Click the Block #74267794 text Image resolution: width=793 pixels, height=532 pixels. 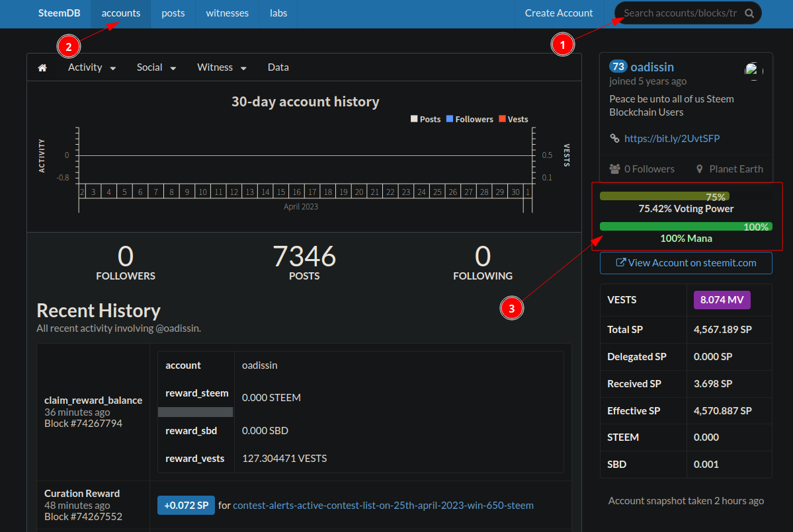pos(83,424)
